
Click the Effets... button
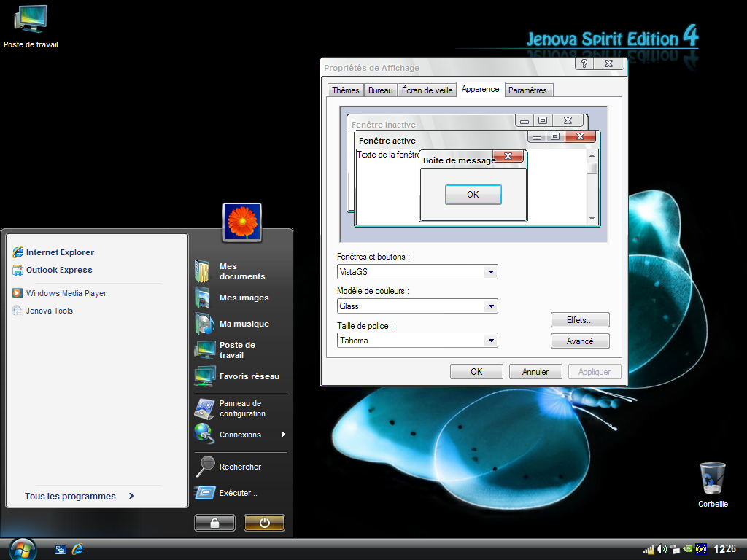coord(580,320)
